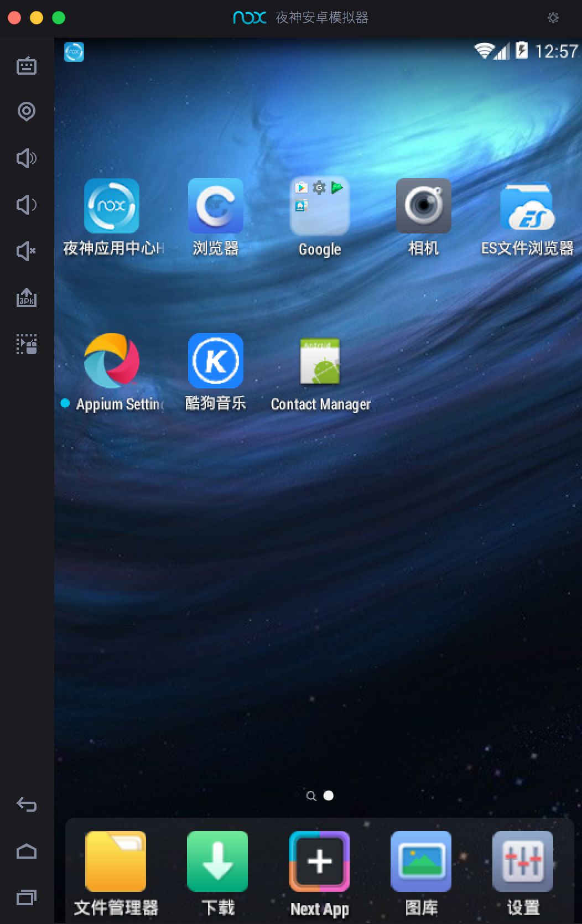Click the Android back button in sidebar
The height and width of the screenshot is (924, 582).
pos(27,804)
